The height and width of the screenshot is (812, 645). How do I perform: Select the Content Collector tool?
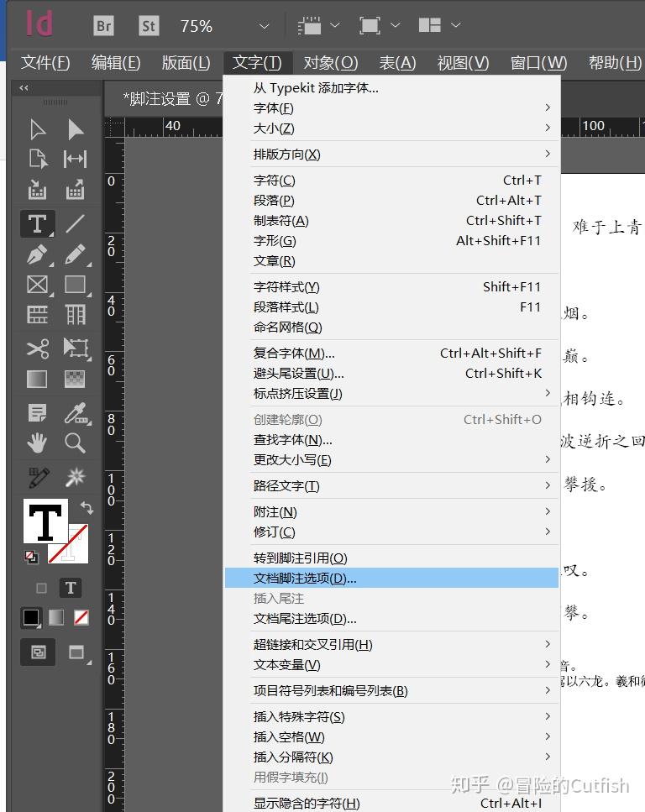tap(37, 190)
